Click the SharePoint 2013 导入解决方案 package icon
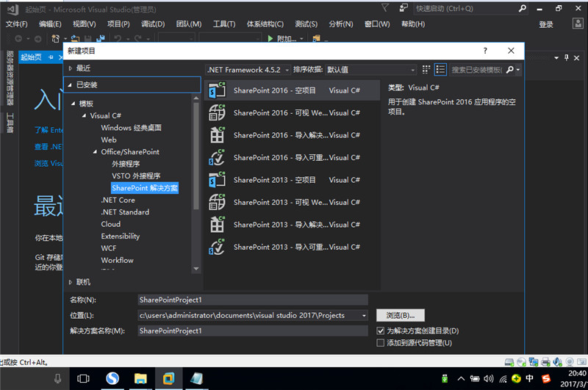The image size is (588, 390). (x=217, y=225)
